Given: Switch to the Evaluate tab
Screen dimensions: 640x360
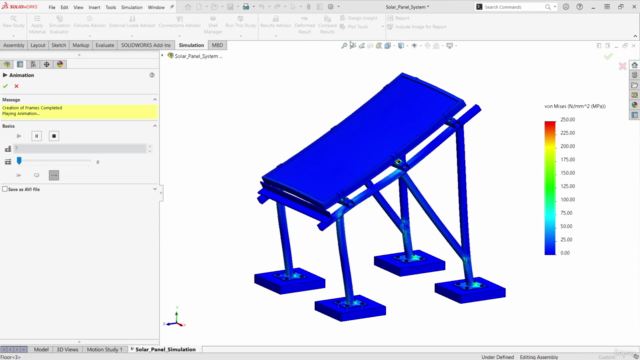Looking at the screenshot, I should tap(105, 45).
